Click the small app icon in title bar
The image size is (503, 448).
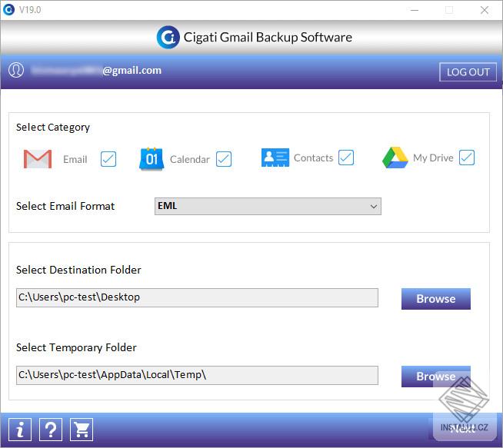pyautogui.click(x=8, y=10)
